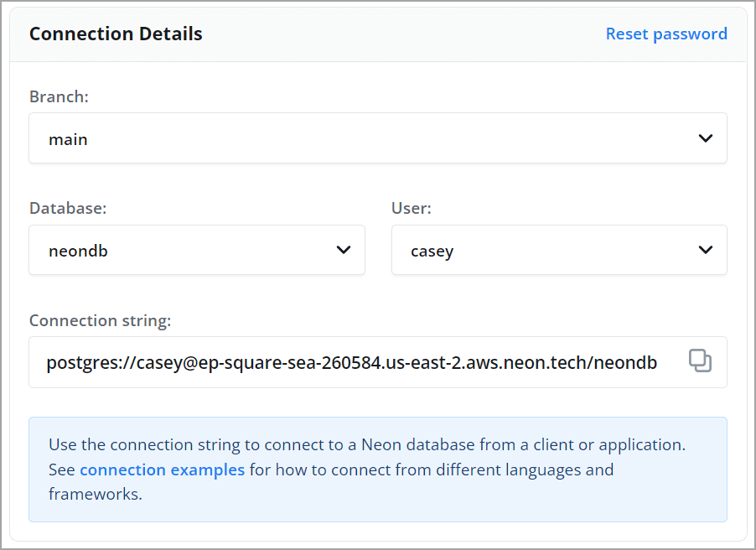The height and width of the screenshot is (550, 756).
Task: Open the User dropdown showing casey
Action: [559, 250]
